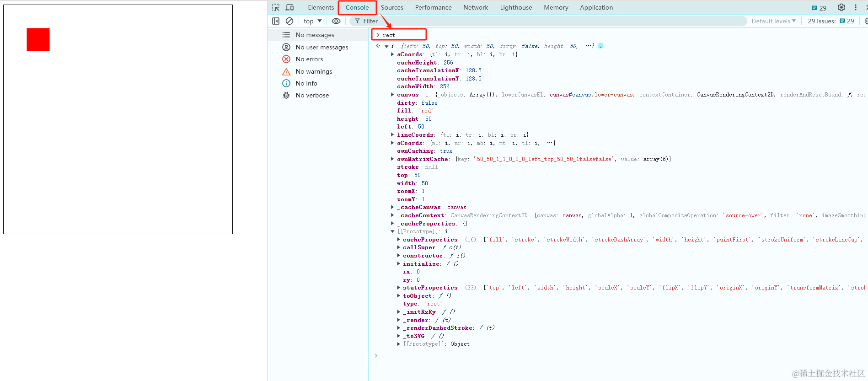Expand the constructor function
Image resolution: width=868 pixels, height=381 pixels.
tap(398, 256)
